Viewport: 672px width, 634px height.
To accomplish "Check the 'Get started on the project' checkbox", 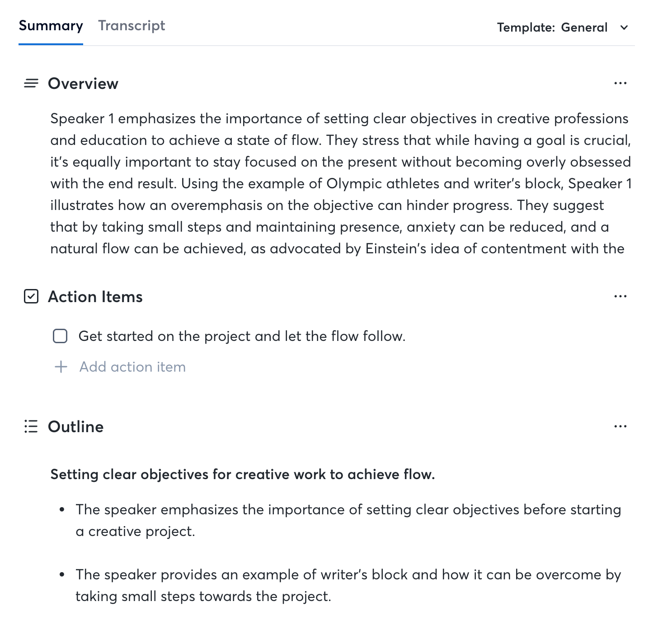I will pyautogui.click(x=60, y=336).
